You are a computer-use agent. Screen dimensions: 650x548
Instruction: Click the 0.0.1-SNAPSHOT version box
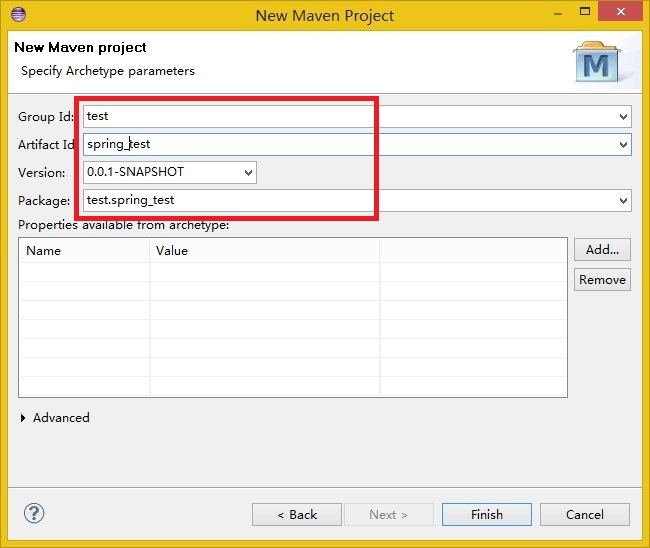[x=170, y=172]
